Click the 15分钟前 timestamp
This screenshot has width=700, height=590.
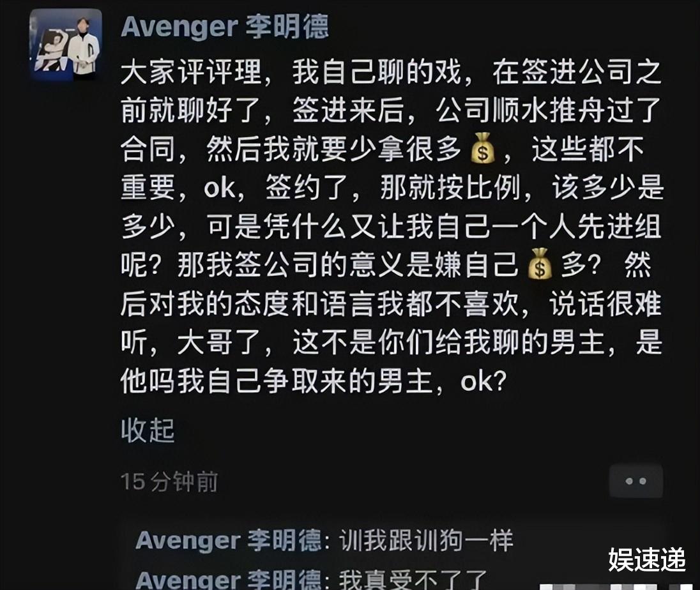169,482
